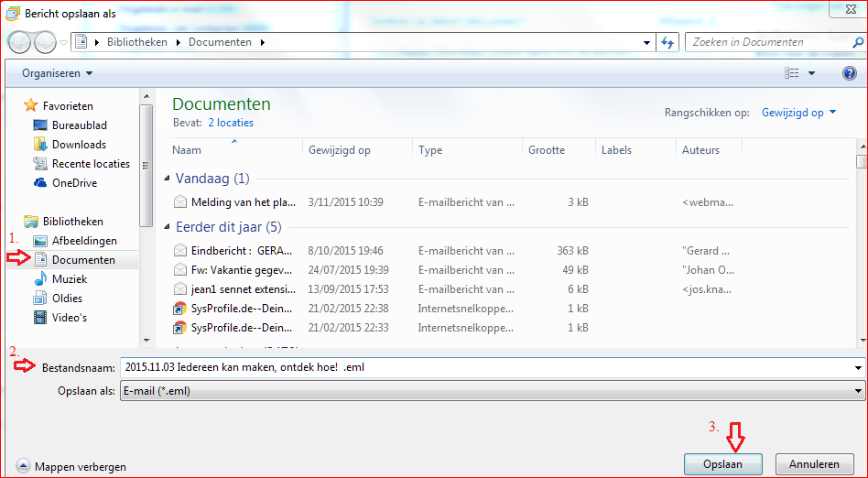868x478 pixels.
Task: Select Video's library in sidebar
Action: click(x=69, y=318)
